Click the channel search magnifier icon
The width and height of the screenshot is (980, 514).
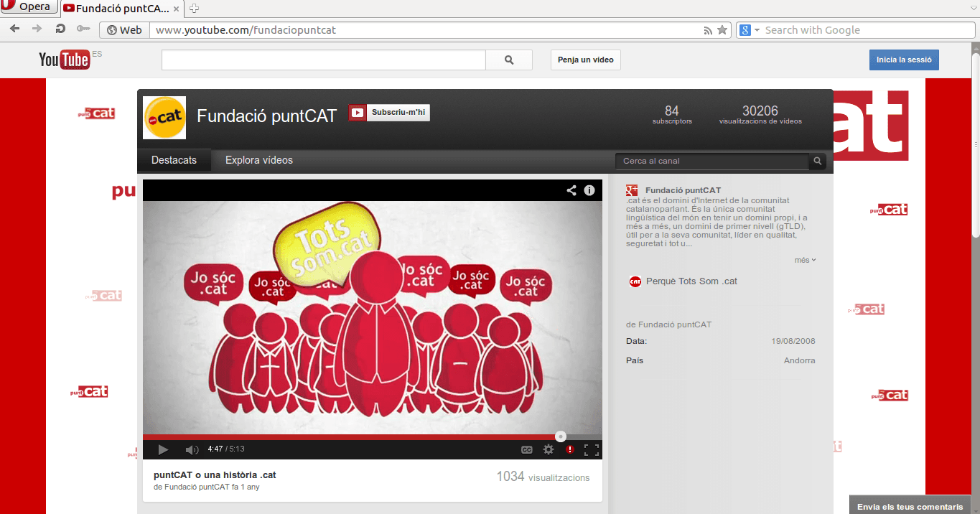[x=817, y=161]
